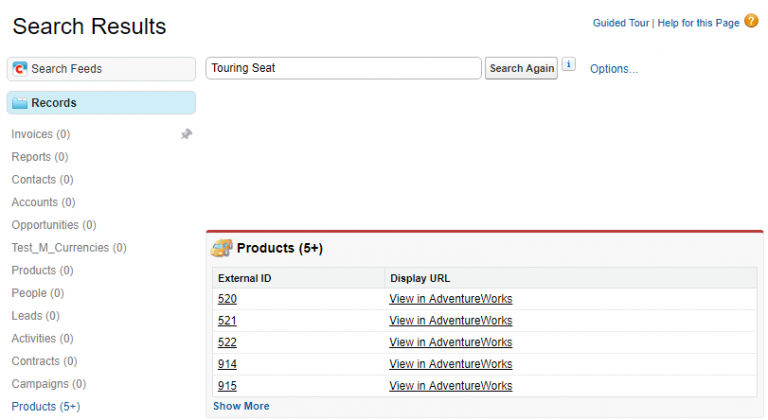Open product with External ID 914
This screenshot has height=420, width=768.
tap(227, 364)
